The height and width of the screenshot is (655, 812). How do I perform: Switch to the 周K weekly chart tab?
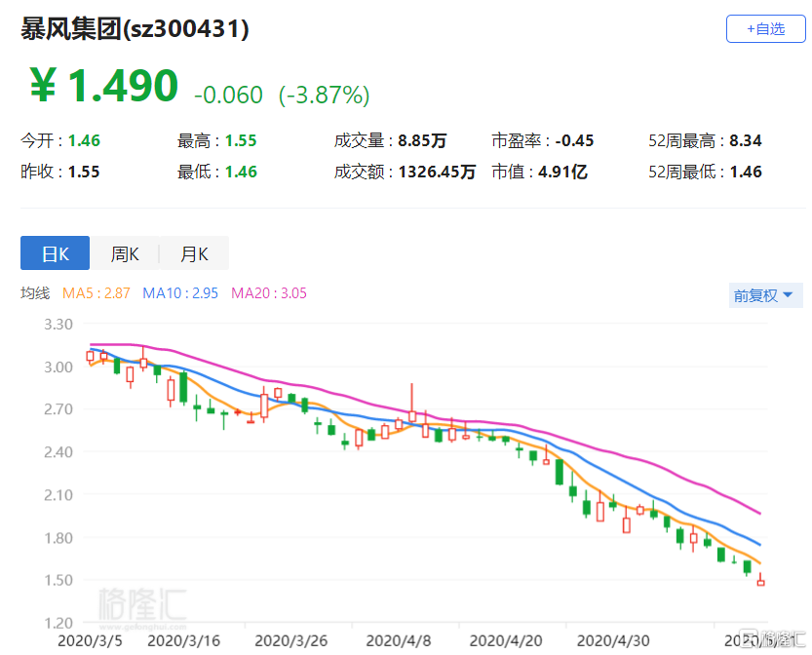[x=125, y=253]
